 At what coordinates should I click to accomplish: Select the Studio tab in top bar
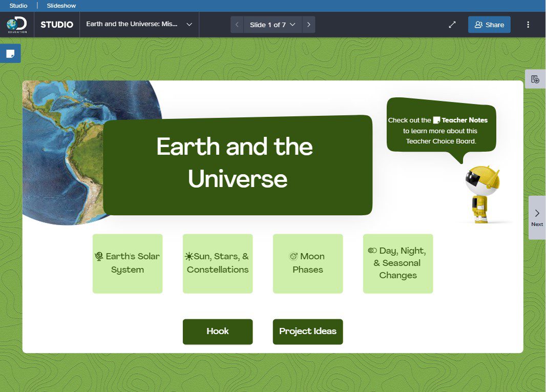18,6
